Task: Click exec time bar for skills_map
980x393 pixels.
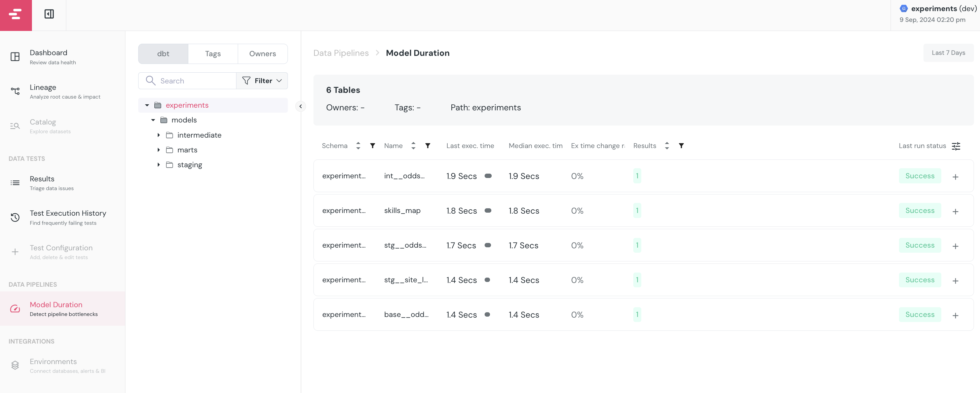Action: click(x=488, y=210)
